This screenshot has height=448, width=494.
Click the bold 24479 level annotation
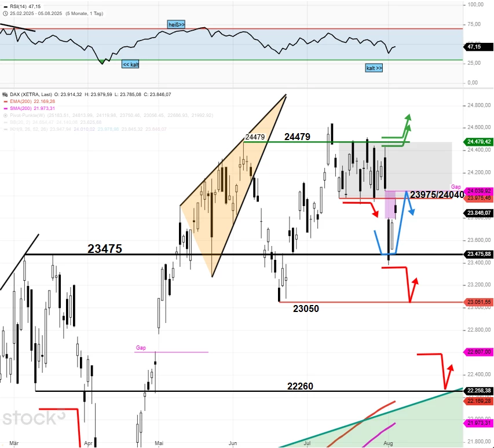[x=297, y=137]
